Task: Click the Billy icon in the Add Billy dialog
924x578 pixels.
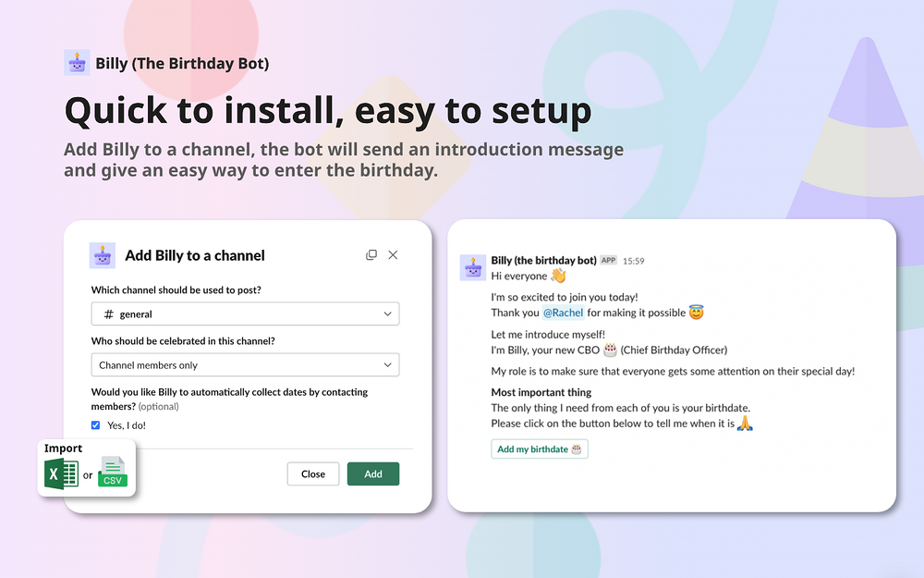Action: pyautogui.click(x=102, y=255)
